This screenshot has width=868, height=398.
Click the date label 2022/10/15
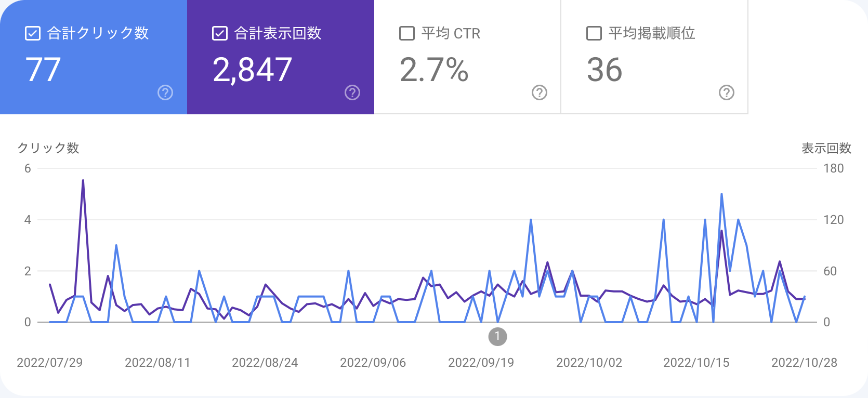coord(696,363)
